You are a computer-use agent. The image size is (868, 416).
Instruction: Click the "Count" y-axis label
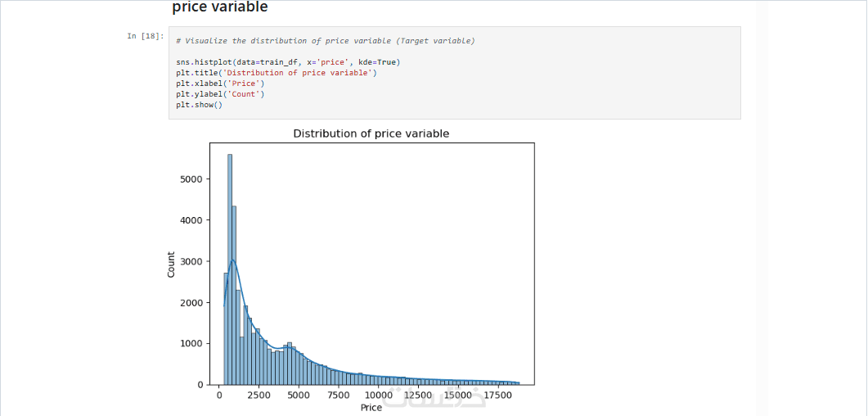pos(171,264)
